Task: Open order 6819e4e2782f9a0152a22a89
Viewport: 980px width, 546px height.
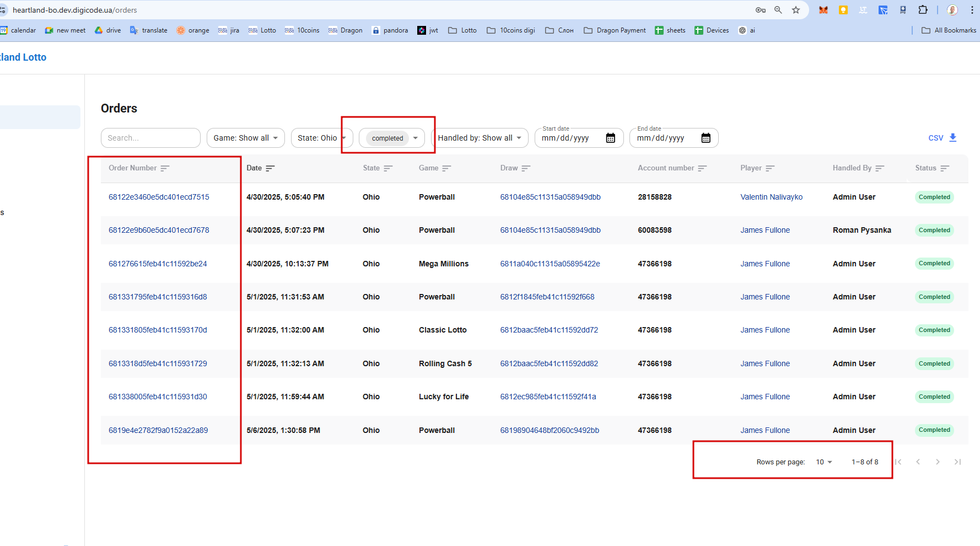Action: click(x=158, y=430)
